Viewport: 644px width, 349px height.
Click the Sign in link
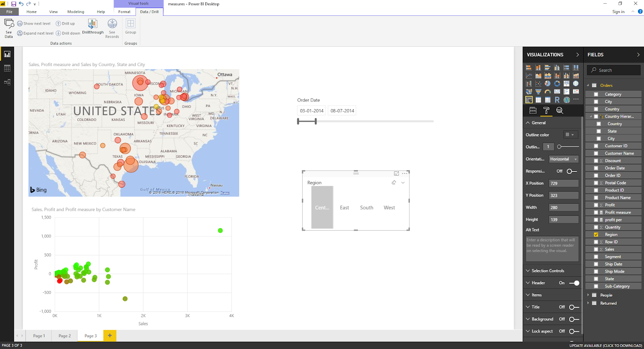point(618,12)
